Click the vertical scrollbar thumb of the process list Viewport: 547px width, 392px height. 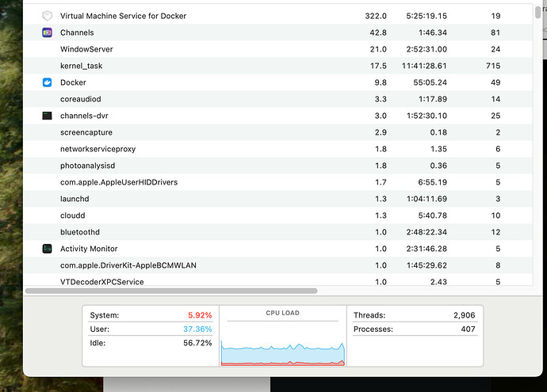tap(538, 12)
